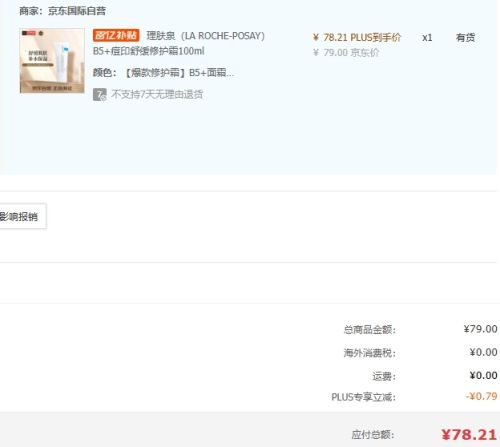Click the PLUS专享立减 label
Screen dimensions: 500x447
pos(363,397)
